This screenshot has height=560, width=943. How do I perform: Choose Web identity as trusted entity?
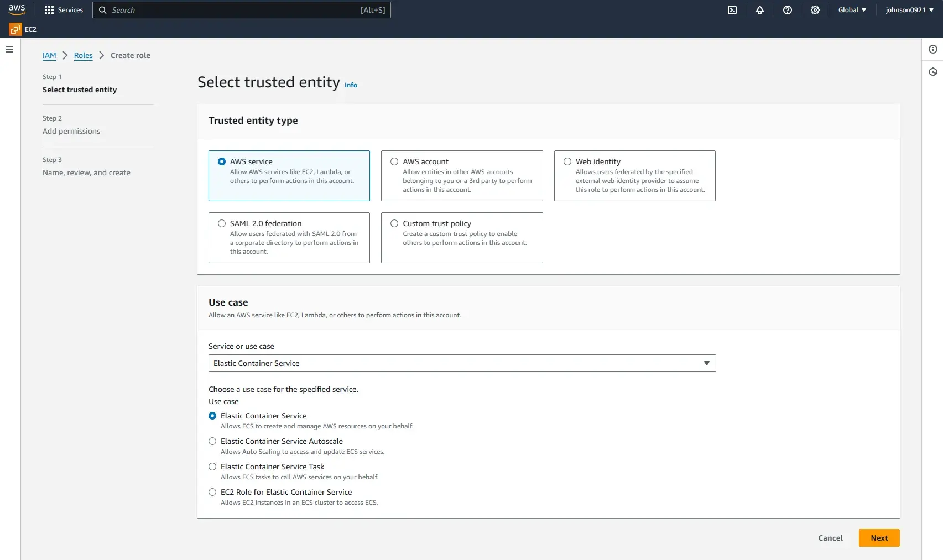pos(567,161)
